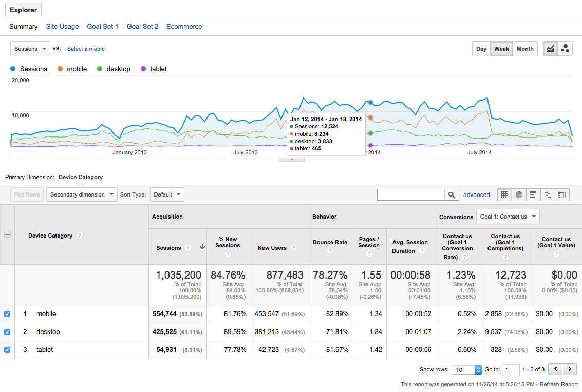
Task: Click the chart point at January 2014
Action: [x=370, y=103]
